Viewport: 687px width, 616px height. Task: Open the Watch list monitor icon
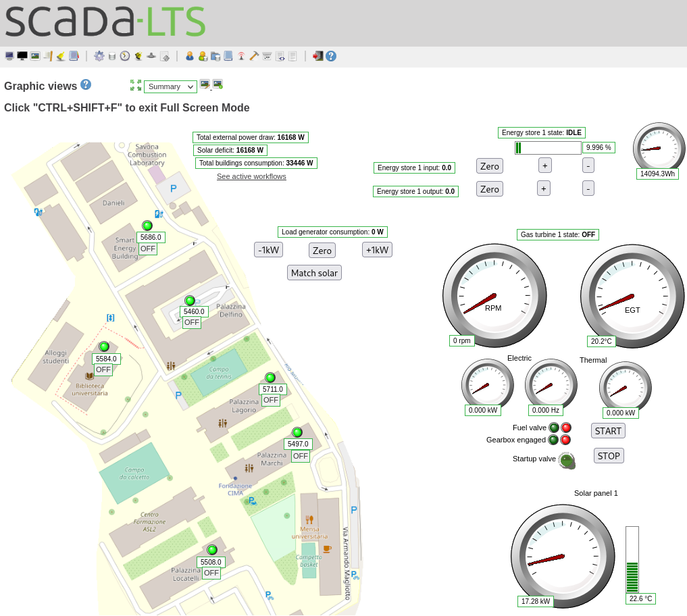pyautogui.click(x=9, y=56)
